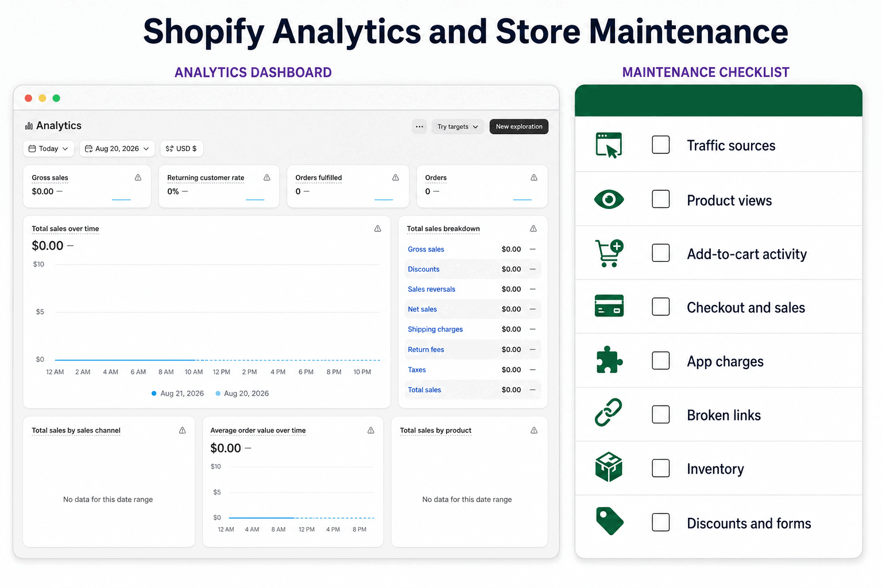Click the warning icon on Total sales breakdown

click(533, 229)
